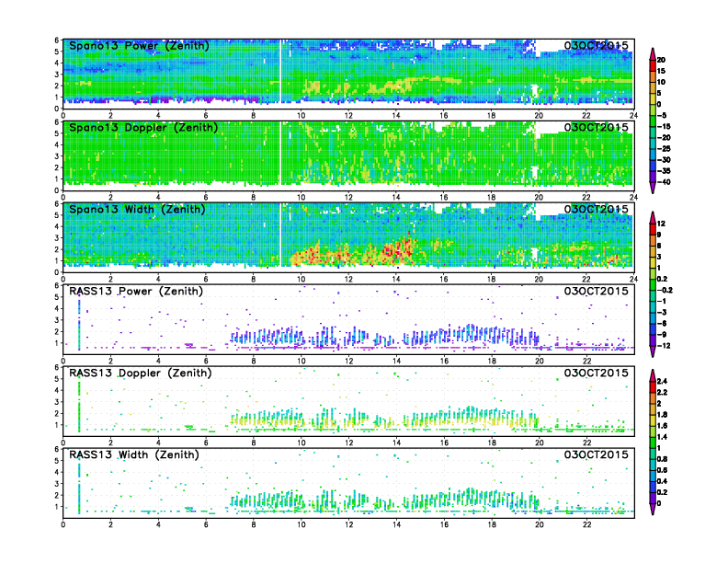This screenshot has width=728, height=563.
Task: Click the red segment of the bottom colorbar
Action: (x=653, y=387)
